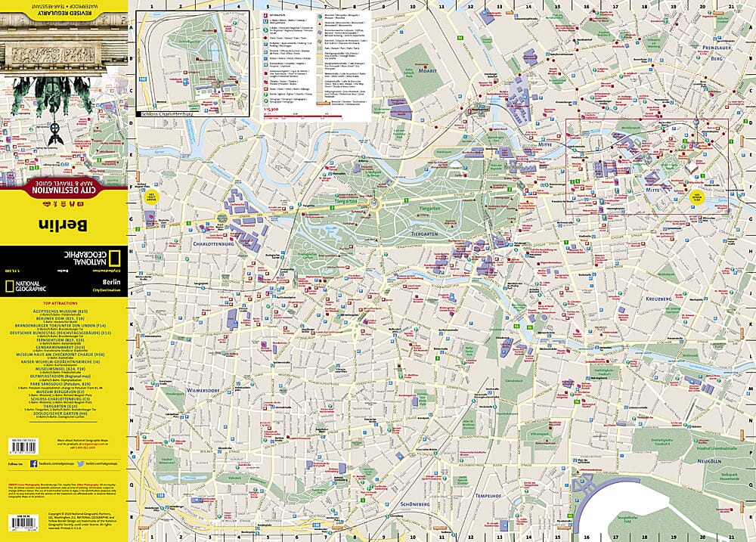Select the Hospital legend icon

[x=265, y=64]
